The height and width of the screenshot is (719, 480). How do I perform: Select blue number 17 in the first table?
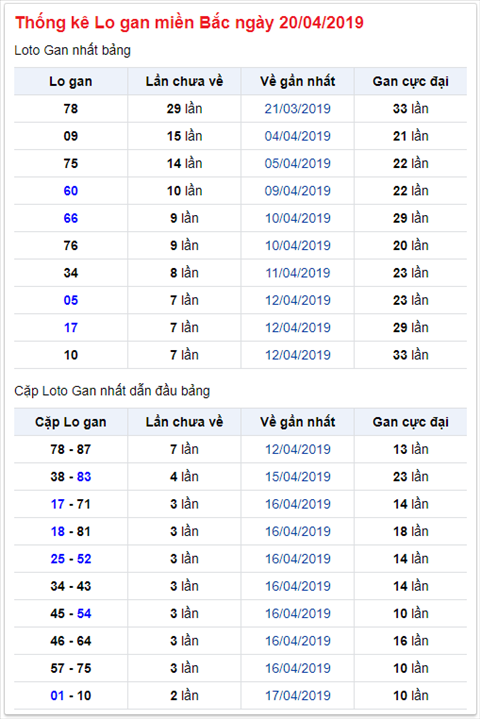[71, 328]
